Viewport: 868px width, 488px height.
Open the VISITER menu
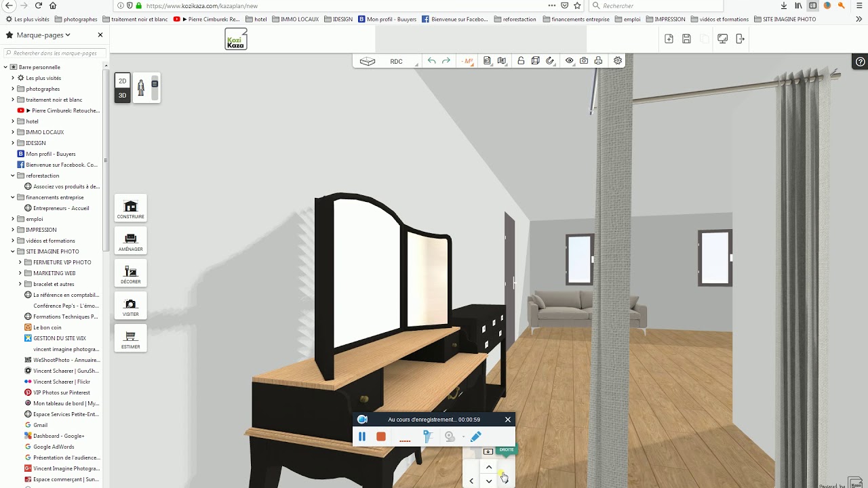130,307
